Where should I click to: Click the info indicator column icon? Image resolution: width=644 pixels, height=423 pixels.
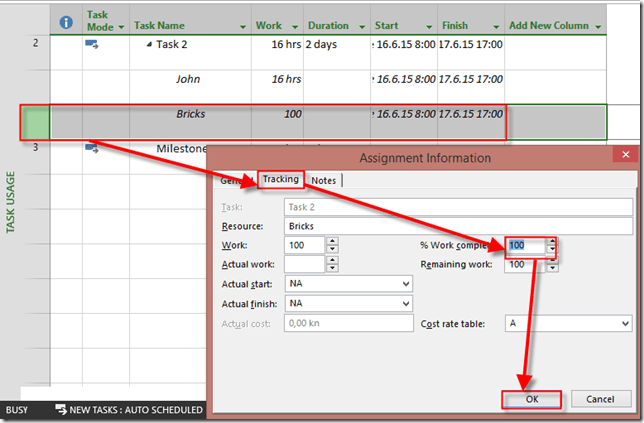pyautogui.click(x=66, y=22)
